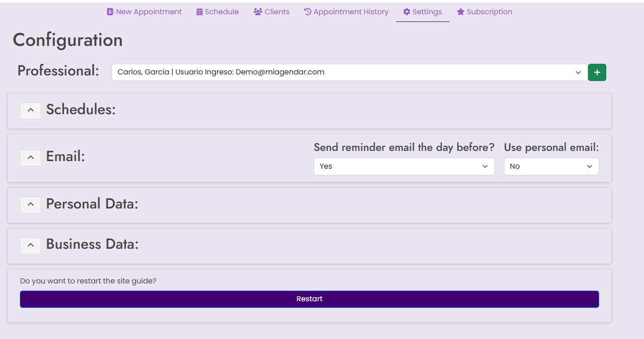Viewport: 644px width, 339px height.
Task: Click the "Send reminder email the day before?" label
Action: [x=404, y=147]
